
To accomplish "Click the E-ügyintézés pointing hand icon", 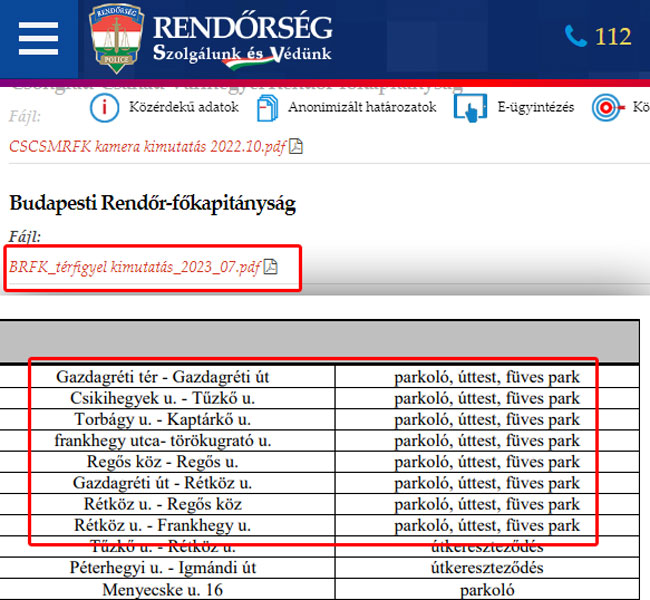I will [470, 108].
